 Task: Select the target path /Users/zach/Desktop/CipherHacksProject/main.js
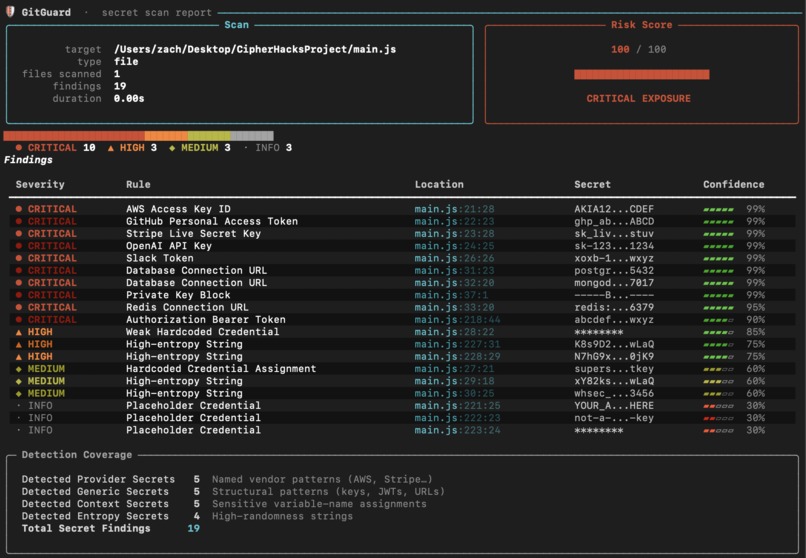point(255,49)
